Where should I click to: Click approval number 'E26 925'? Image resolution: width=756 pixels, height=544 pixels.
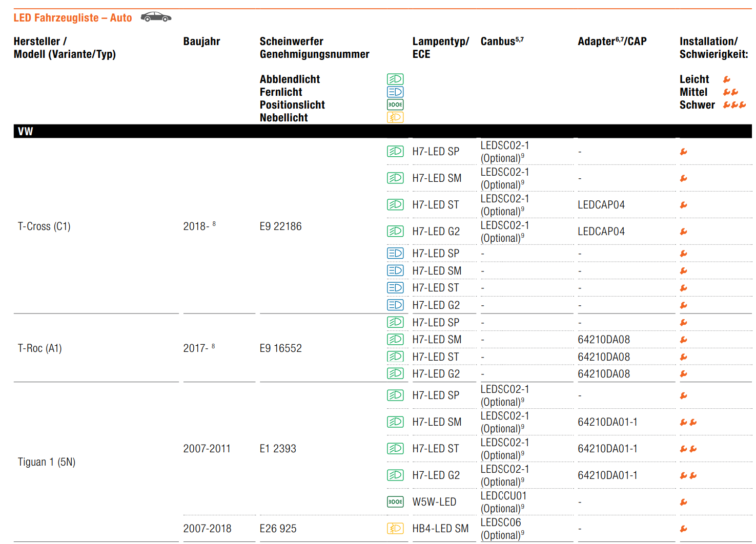coord(278,529)
